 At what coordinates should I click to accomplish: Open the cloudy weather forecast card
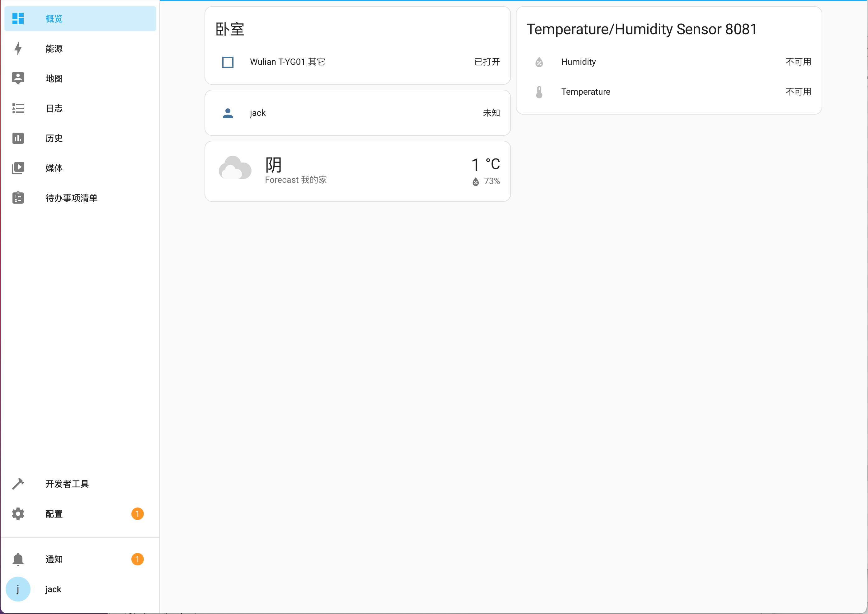pyautogui.click(x=357, y=171)
